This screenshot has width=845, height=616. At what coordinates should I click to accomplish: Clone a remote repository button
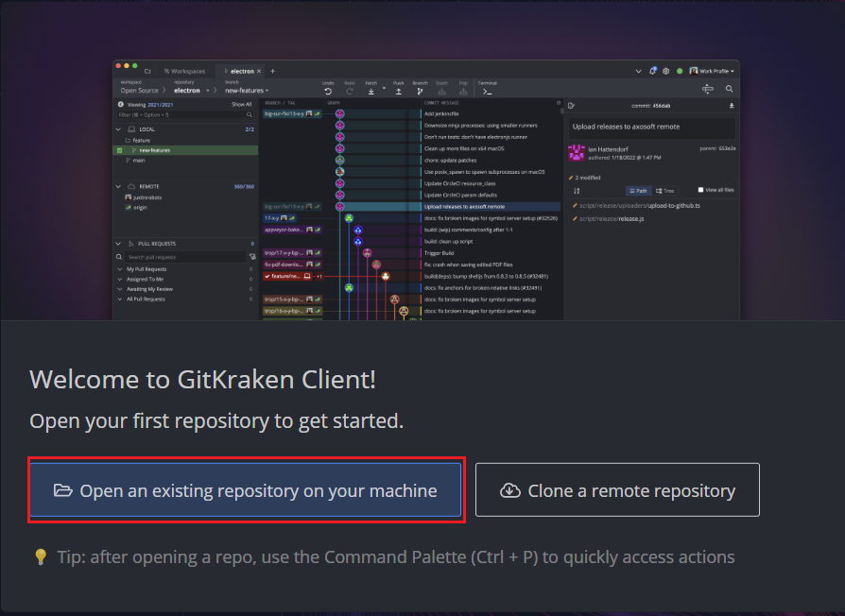(x=617, y=490)
